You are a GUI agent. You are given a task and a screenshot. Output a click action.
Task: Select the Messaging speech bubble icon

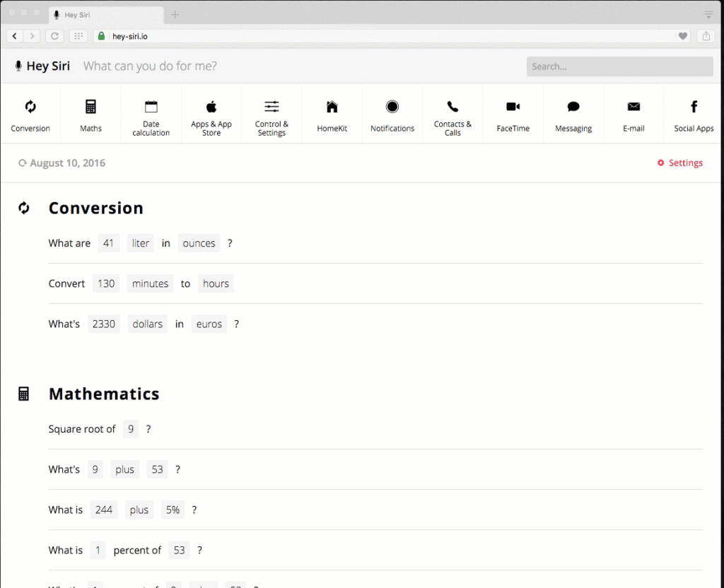click(573, 107)
